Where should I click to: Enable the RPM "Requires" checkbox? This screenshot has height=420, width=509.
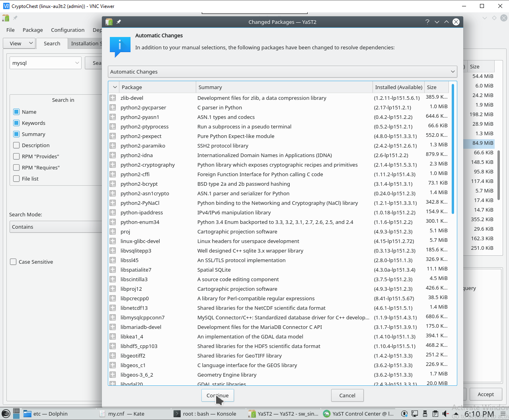(x=16, y=167)
